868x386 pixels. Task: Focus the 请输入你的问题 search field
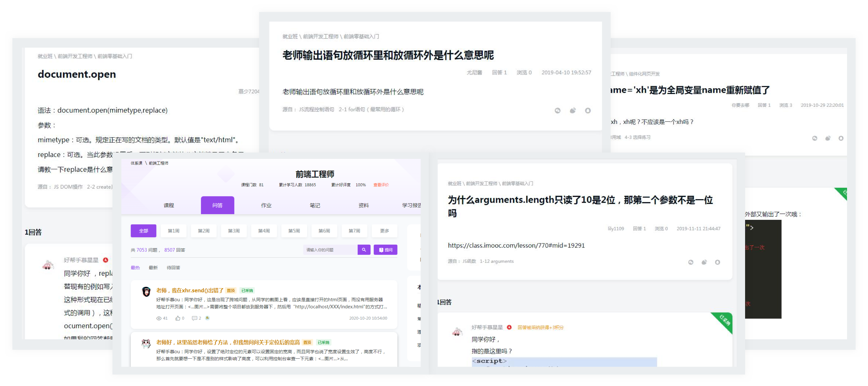point(330,250)
